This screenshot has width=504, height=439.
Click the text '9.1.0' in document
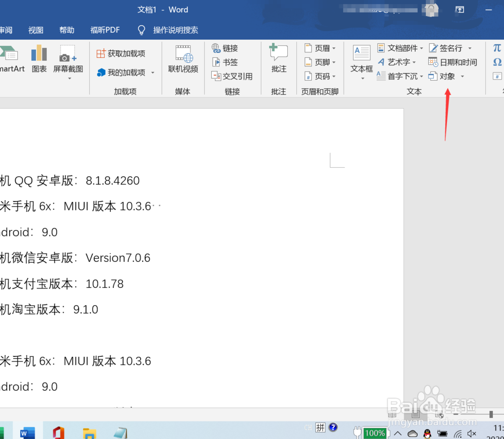pyautogui.click(x=86, y=310)
